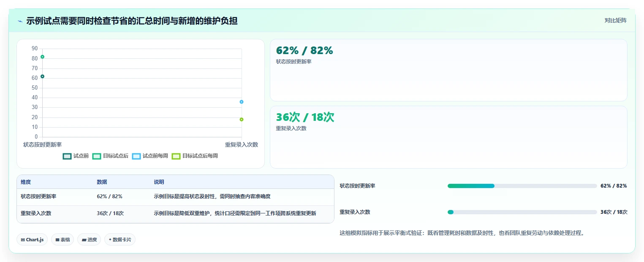Click the 90 y-axis tick label
644x262 pixels.
(35, 49)
